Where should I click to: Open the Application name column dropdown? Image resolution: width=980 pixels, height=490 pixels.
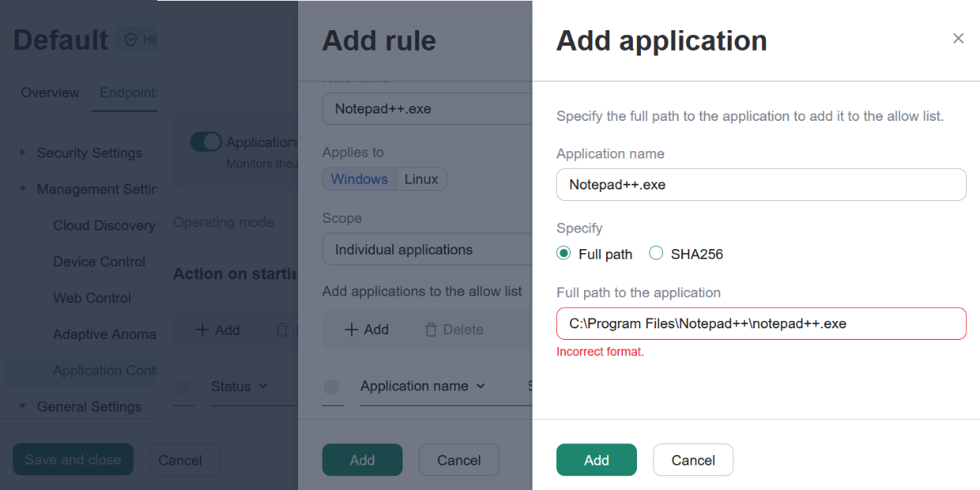(x=480, y=386)
